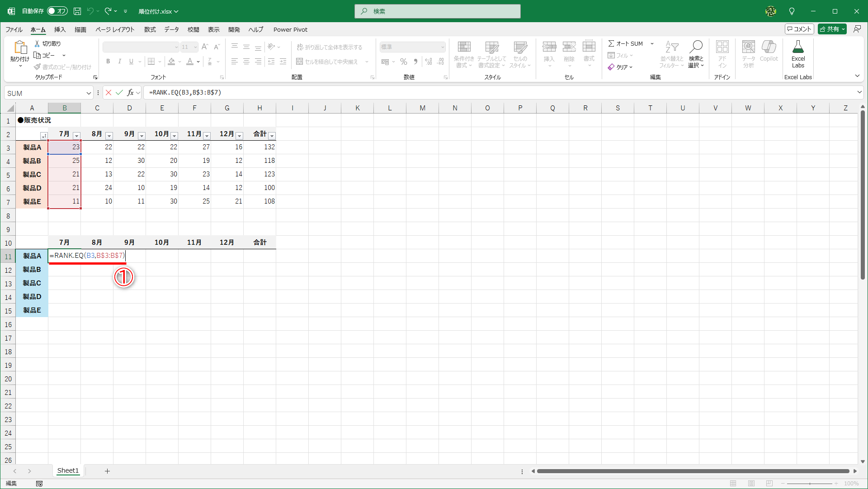Toggle italic formatting
The width and height of the screenshot is (868, 489).
(x=120, y=61)
